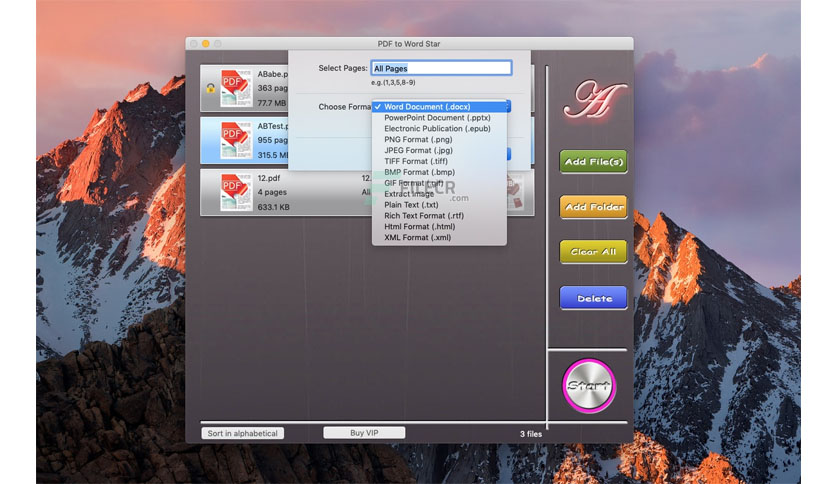Click the output thumbnail on 12.pdf row
Viewport: 836px width, 484px height.
click(515, 192)
